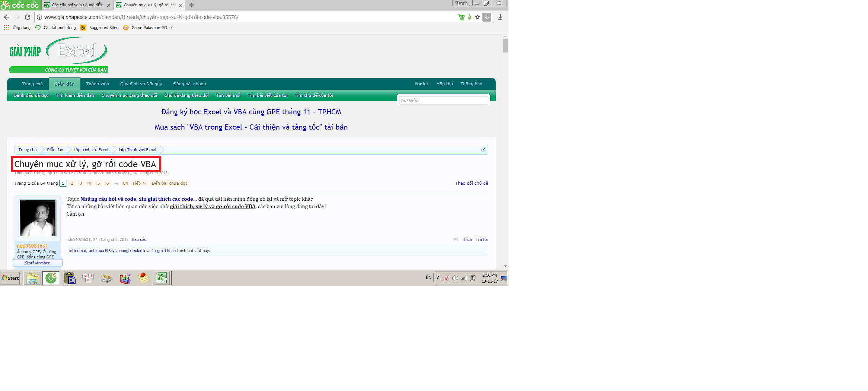Viewport: 868px width, 391px height.
Task: Click the volume speaker icon in system tray
Action: [455, 278]
